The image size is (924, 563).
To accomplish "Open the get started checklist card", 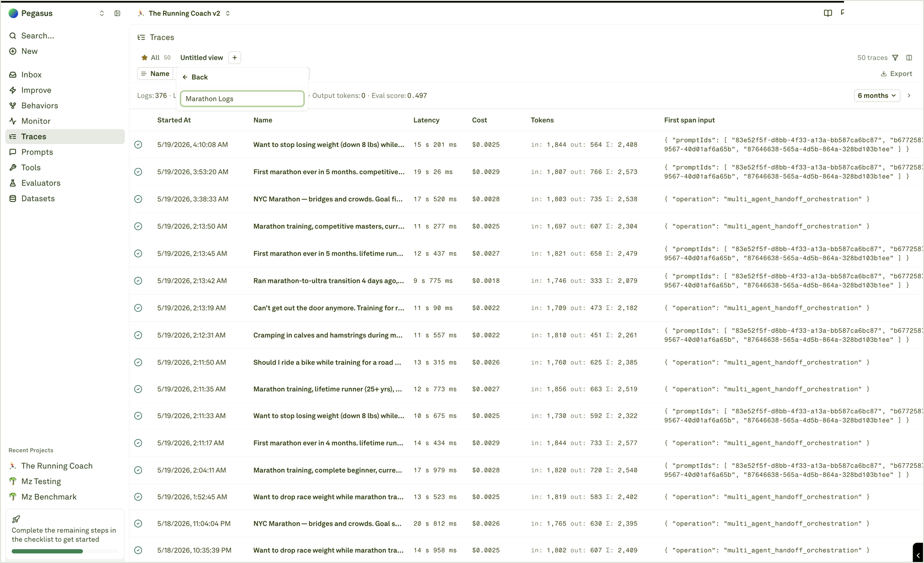I will coord(65,535).
